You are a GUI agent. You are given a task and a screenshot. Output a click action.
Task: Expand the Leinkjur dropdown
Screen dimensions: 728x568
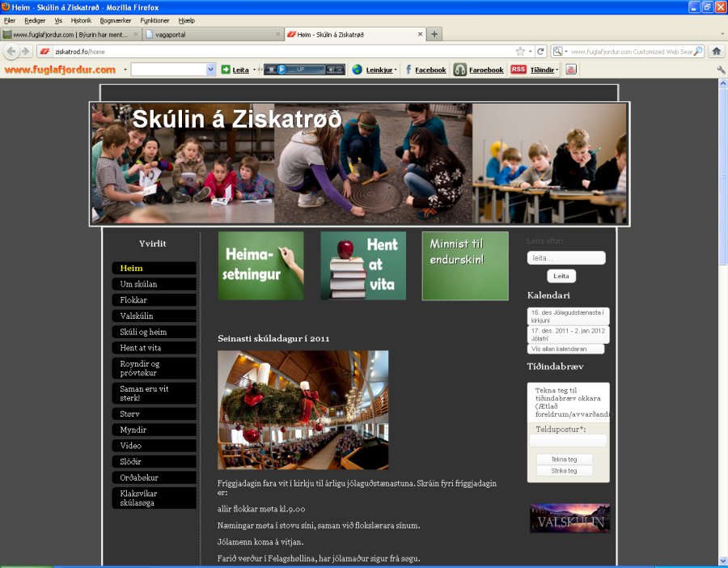(396, 70)
